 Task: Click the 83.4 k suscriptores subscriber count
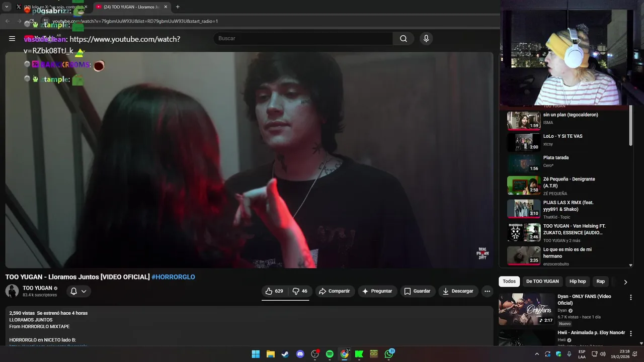tap(40, 295)
